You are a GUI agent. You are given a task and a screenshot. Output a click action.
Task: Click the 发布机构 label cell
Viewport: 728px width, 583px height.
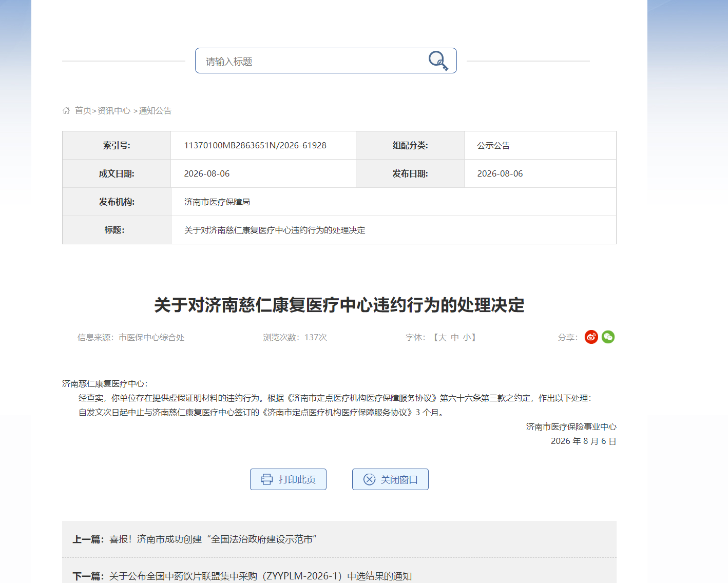[117, 202]
